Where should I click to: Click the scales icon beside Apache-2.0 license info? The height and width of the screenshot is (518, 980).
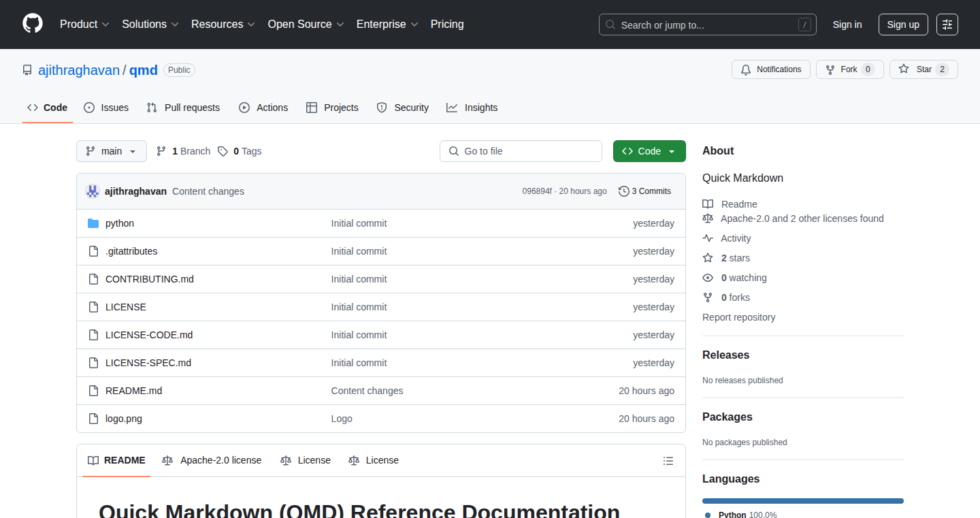coord(708,218)
